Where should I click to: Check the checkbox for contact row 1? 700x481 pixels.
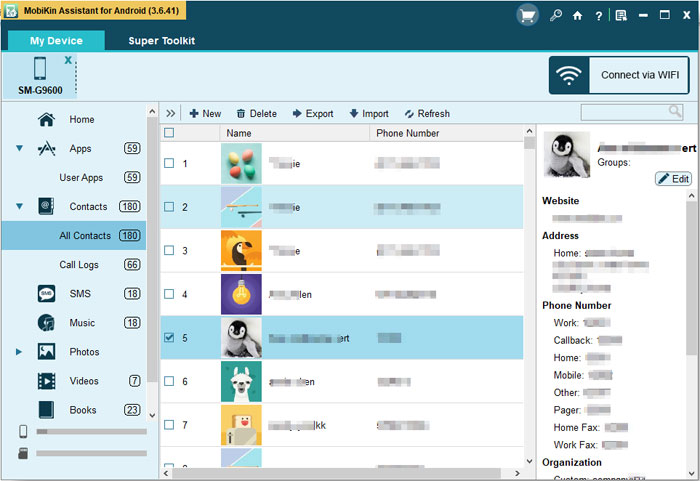pyautogui.click(x=169, y=163)
